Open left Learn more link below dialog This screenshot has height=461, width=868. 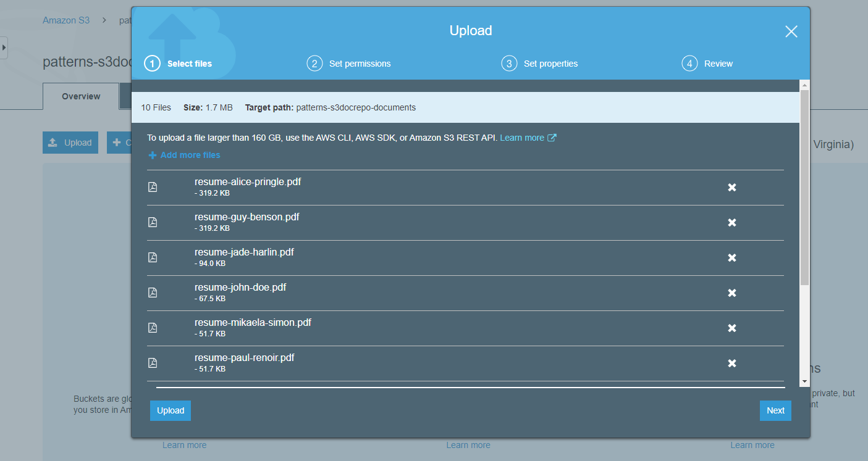pyautogui.click(x=185, y=445)
